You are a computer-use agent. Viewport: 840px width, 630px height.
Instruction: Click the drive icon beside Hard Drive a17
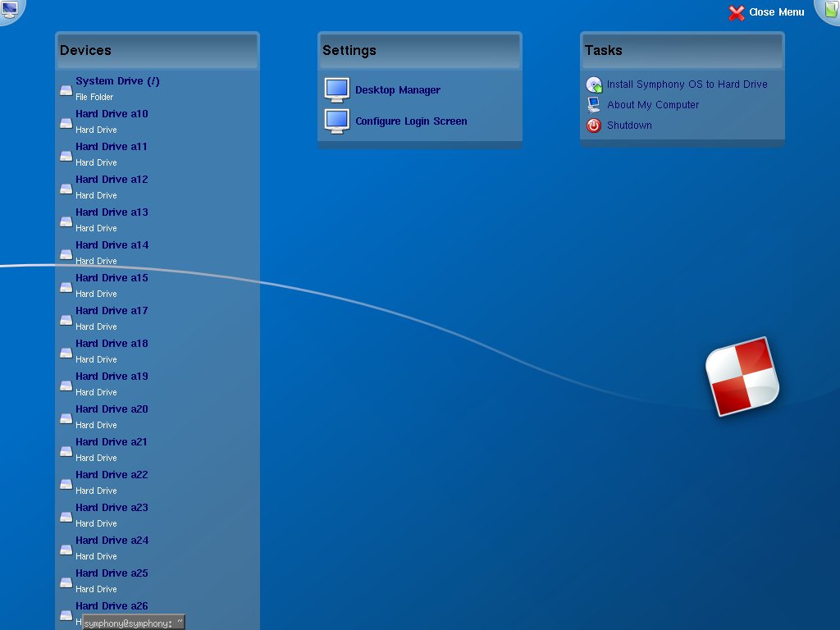coord(66,320)
